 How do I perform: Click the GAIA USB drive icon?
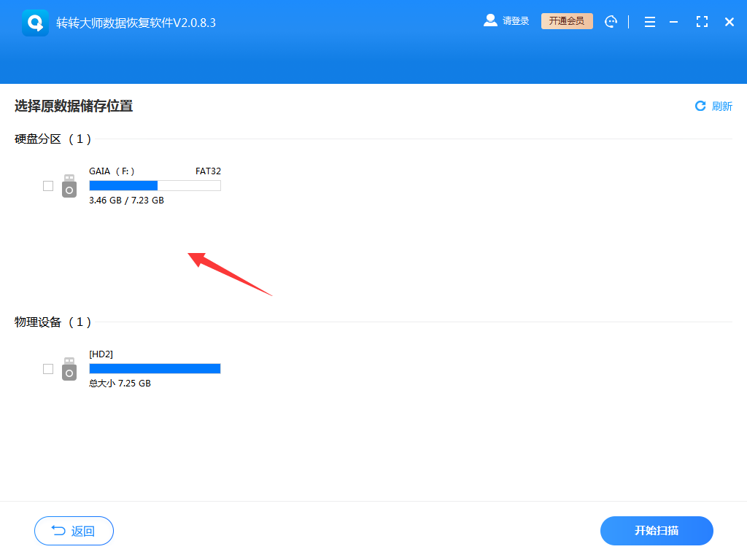point(69,186)
